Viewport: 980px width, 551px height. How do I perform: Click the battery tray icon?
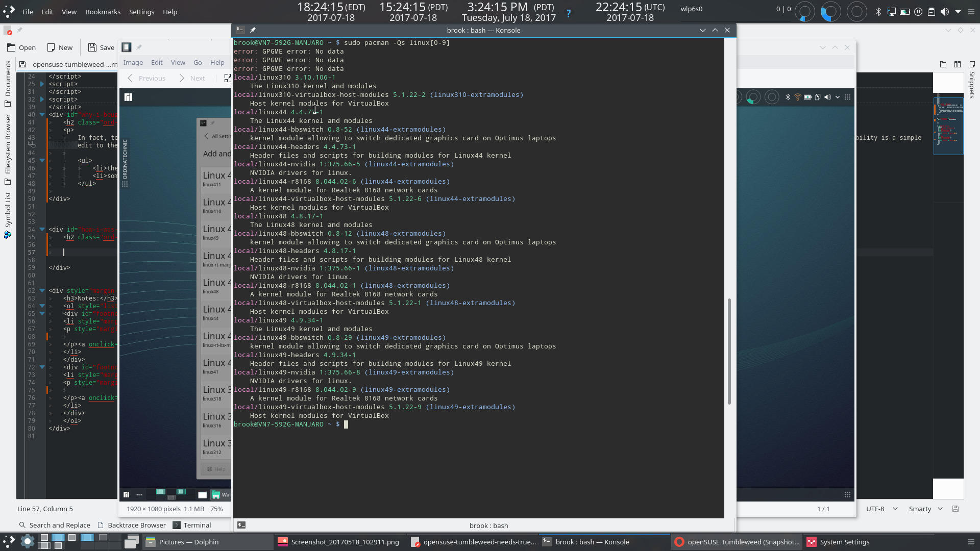click(x=905, y=12)
